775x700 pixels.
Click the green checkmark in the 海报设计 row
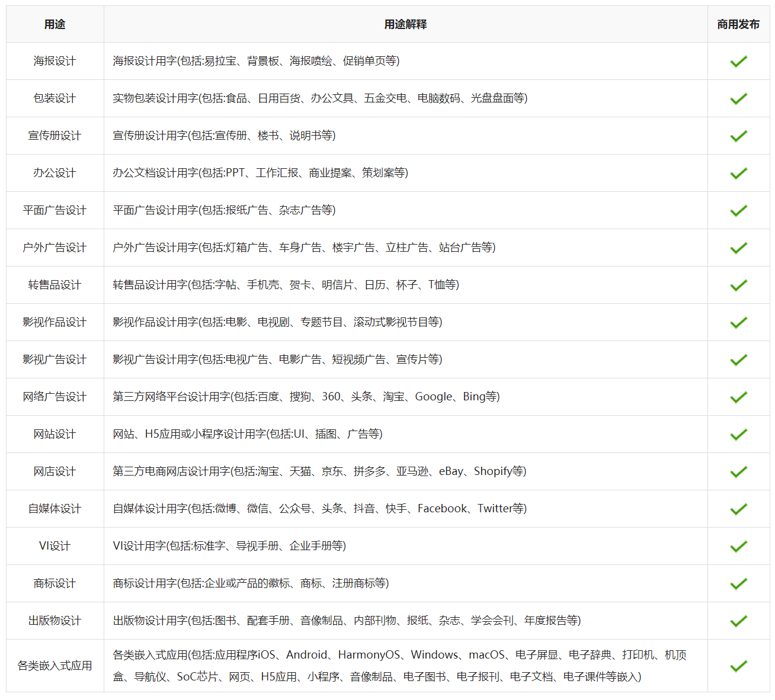click(x=738, y=62)
